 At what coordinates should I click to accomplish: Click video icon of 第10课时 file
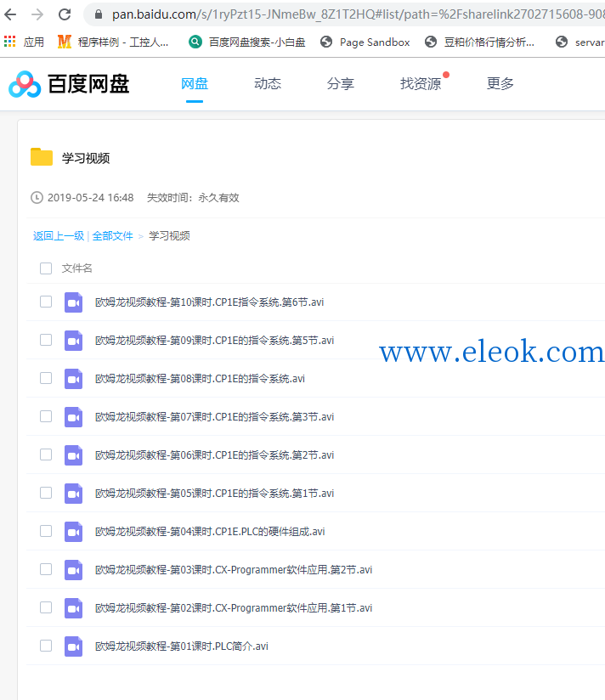point(73,302)
